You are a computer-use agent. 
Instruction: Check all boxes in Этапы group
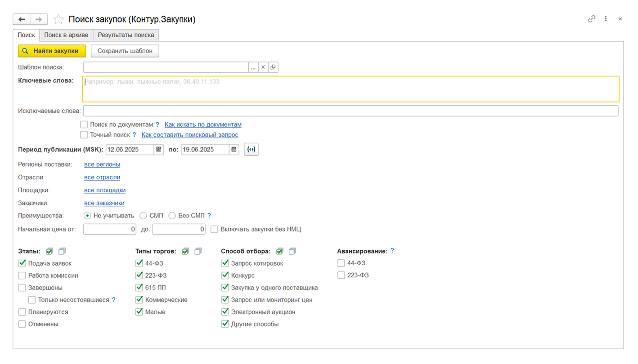coord(49,251)
